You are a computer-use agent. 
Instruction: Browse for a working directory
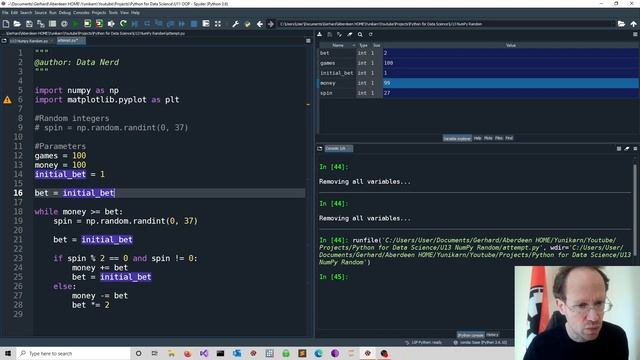click(621, 24)
